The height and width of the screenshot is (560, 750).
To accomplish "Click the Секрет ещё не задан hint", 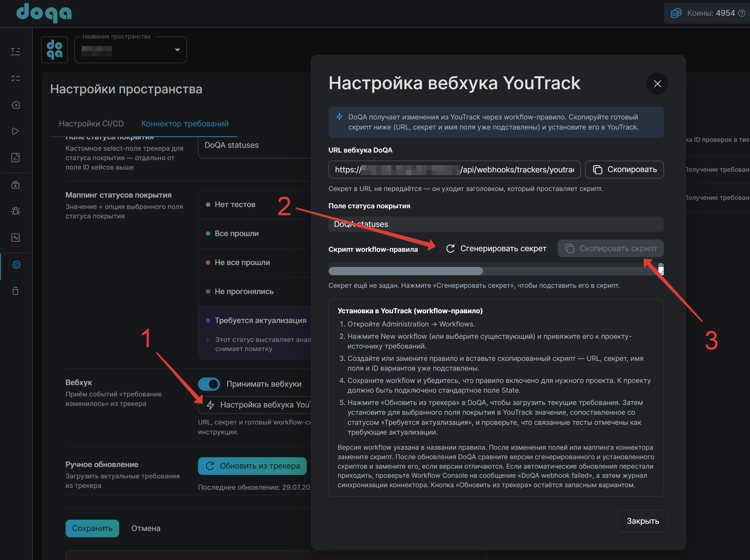I will [474, 286].
